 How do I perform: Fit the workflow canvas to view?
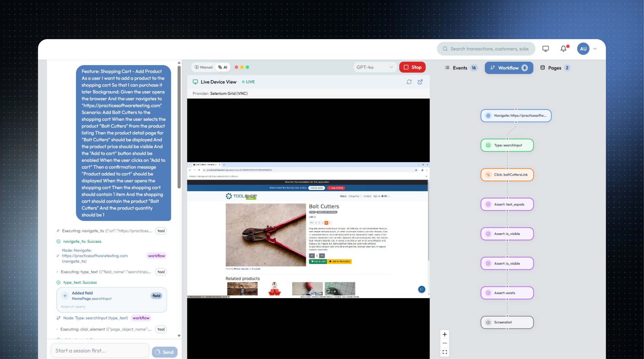coord(445,352)
